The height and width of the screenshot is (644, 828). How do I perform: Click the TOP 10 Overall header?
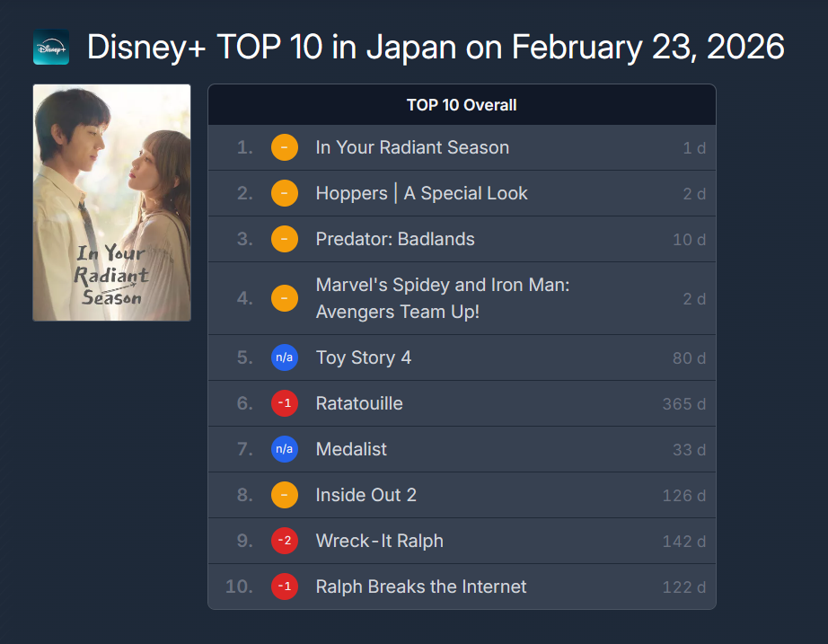[462, 105]
